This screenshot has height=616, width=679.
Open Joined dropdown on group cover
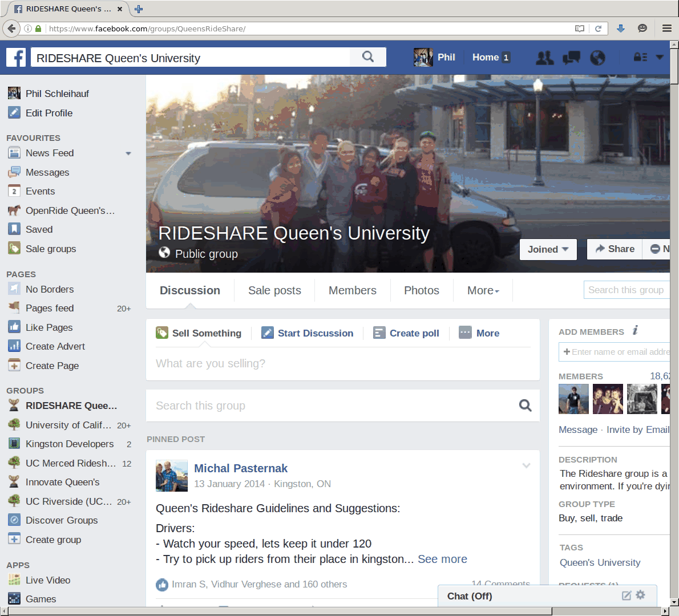click(548, 249)
